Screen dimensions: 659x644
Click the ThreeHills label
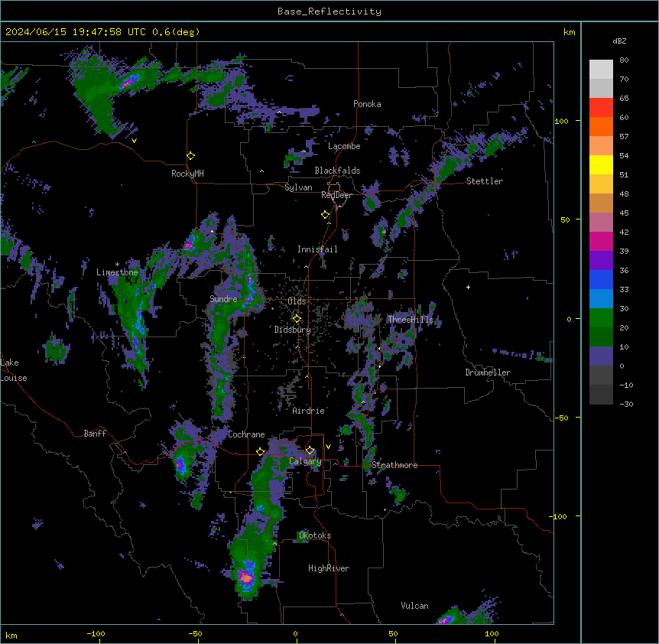pos(411,320)
